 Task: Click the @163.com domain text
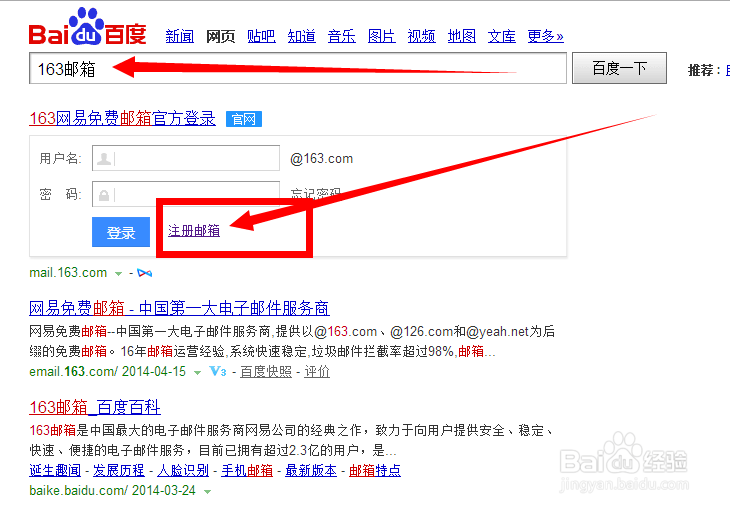pos(321,159)
